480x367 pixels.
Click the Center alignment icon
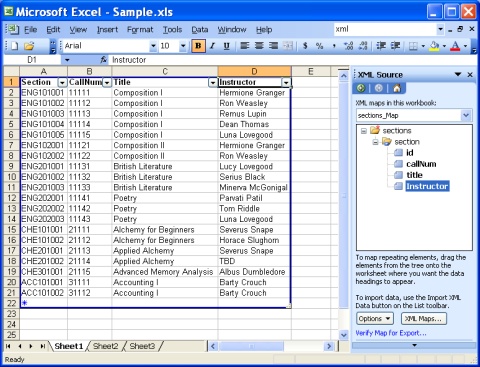click(259, 46)
